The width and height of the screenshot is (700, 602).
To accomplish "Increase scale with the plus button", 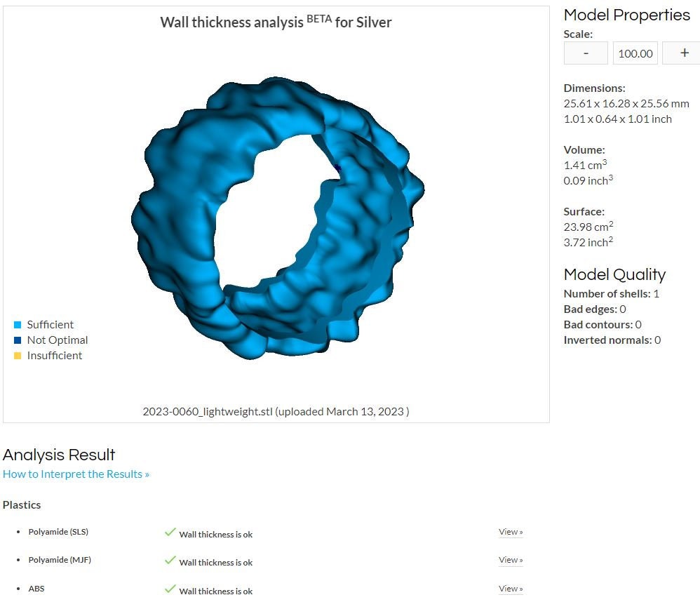I will click(683, 53).
